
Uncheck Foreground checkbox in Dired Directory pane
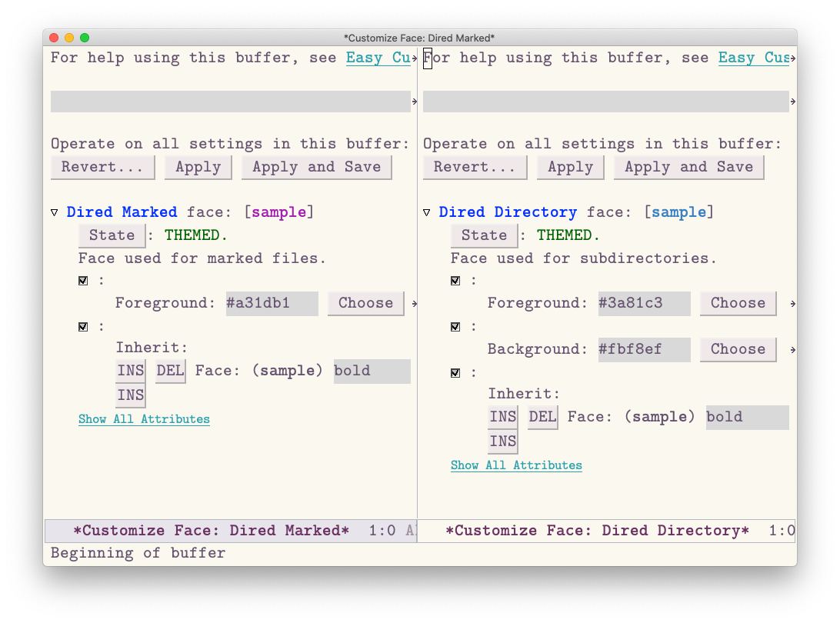455,281
